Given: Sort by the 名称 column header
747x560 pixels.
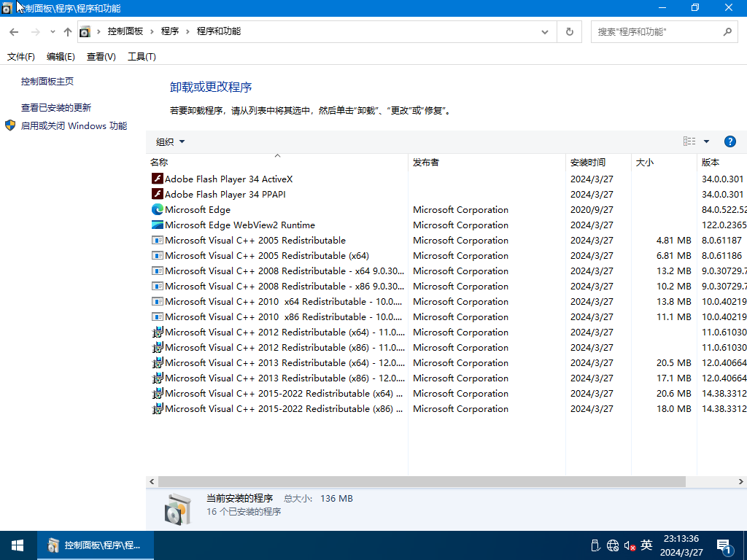Looking at the screenshot, I should pyautogui.click(x=277, y=162).
